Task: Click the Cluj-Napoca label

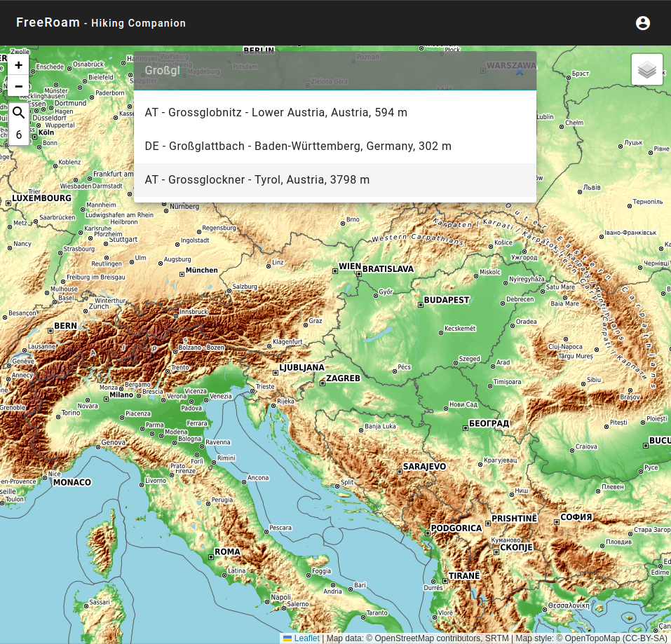Action: coord(565,347)
